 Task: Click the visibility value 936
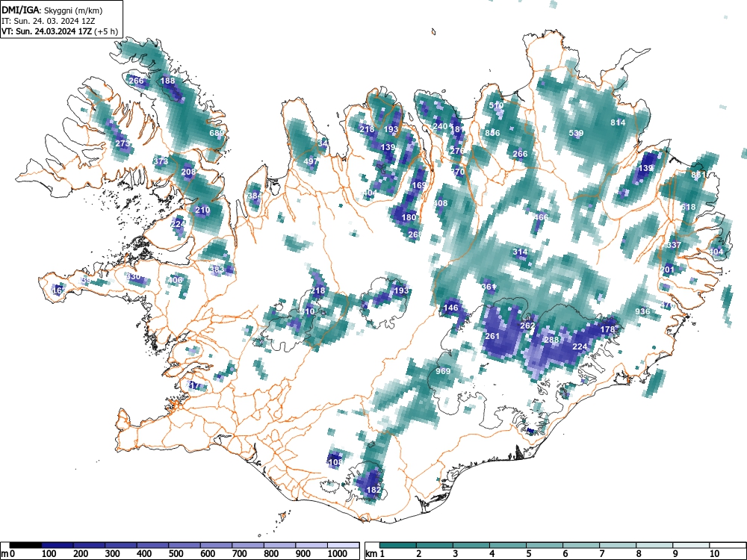pos(642,311)
